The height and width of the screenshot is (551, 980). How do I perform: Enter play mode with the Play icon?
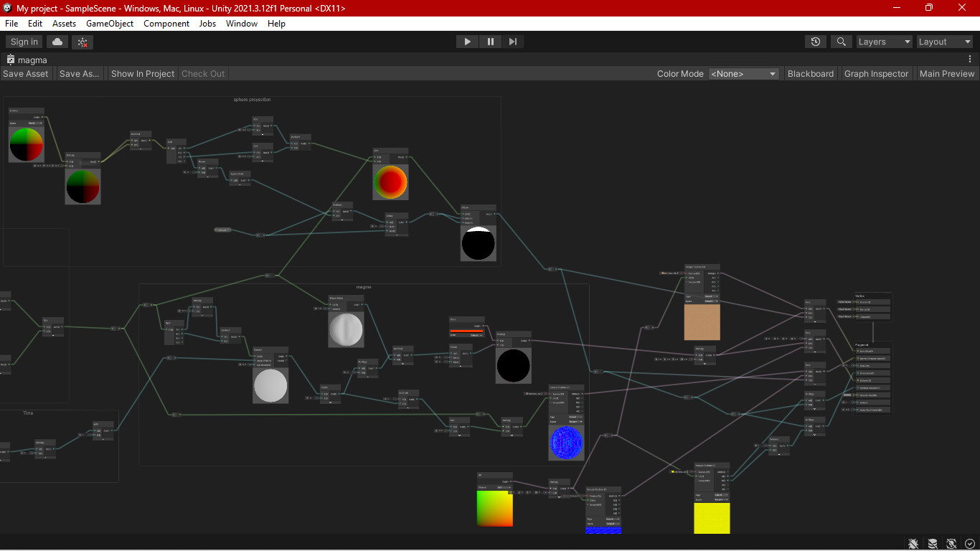[x=467, y=42]
